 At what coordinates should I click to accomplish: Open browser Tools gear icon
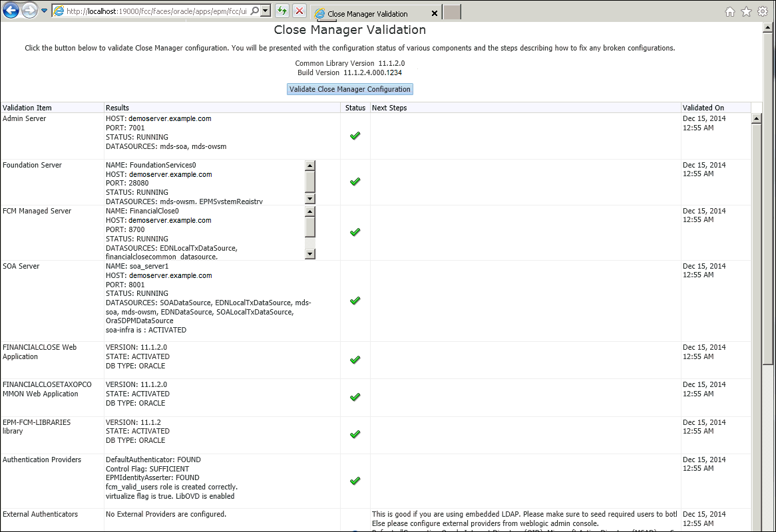pyautogui.click(x=763, y=12)
